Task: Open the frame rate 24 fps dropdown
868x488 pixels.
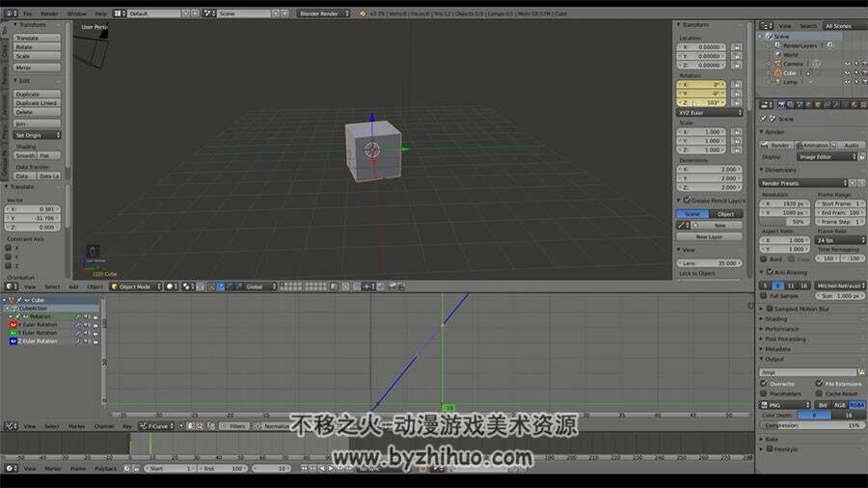Action: pos(840,240)
